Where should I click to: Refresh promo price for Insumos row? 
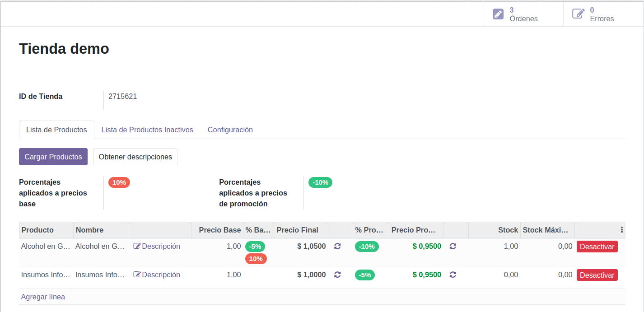click(x=453, y=275)
